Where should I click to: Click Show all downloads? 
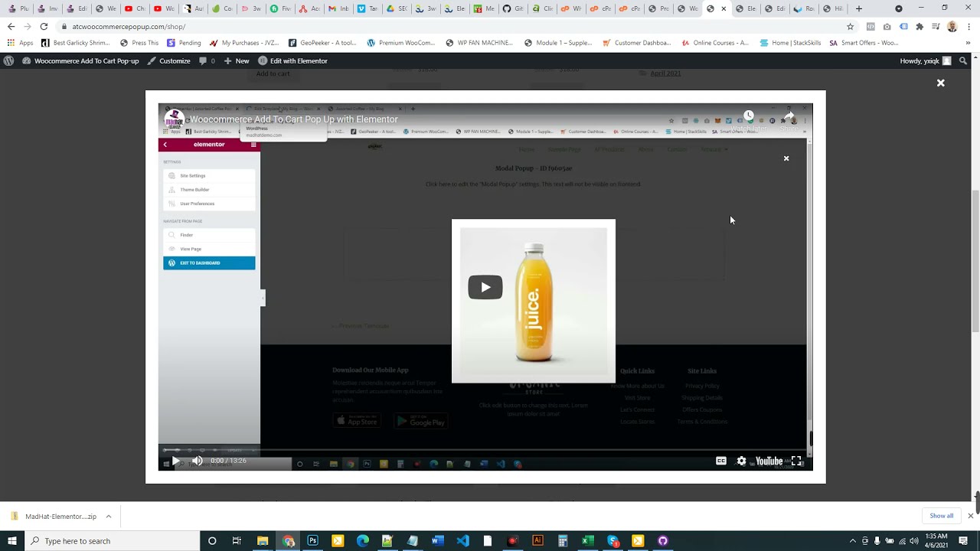coord(942,516)
